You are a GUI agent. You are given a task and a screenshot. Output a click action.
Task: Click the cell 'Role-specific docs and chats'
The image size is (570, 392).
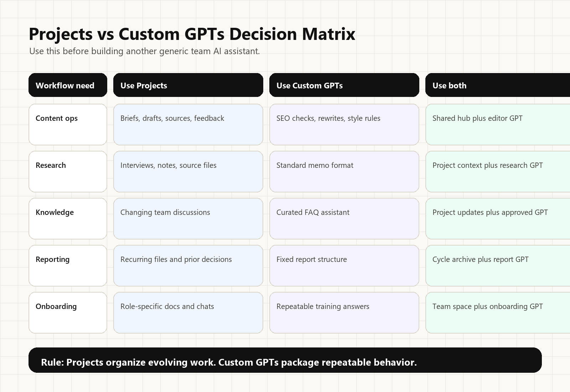[x=188, y=313]
